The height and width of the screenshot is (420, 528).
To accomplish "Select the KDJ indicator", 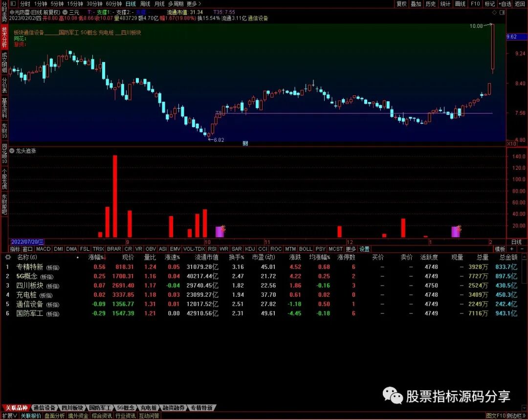I will click(x=250, y=249).
